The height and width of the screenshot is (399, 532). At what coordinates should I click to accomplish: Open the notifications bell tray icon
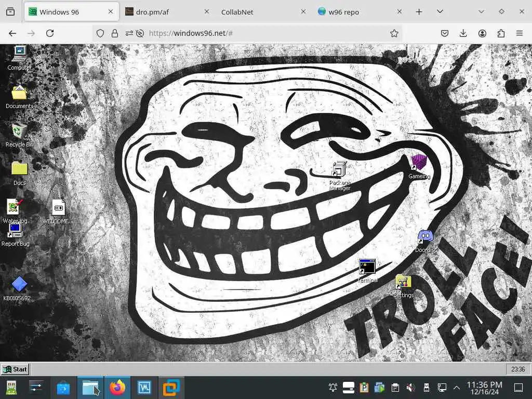333,387
